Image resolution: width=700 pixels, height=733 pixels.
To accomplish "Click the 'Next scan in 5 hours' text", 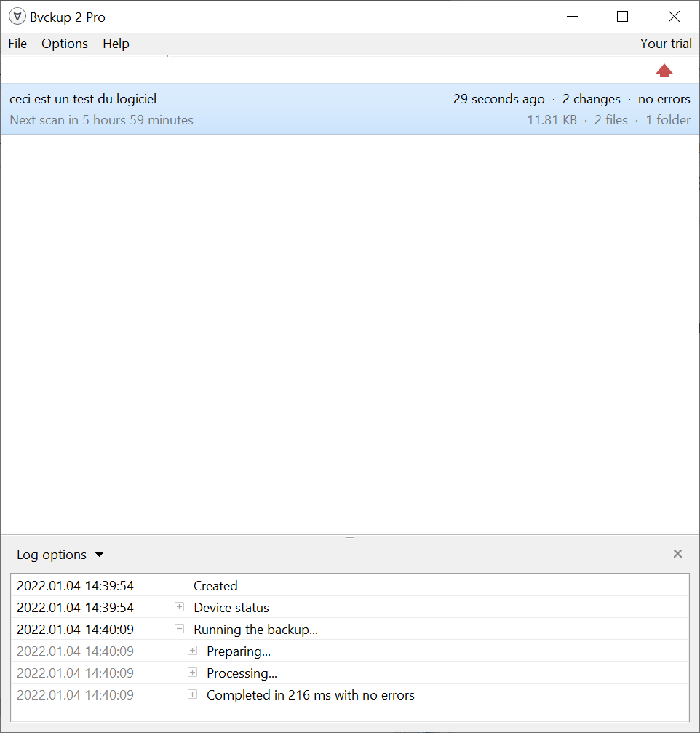I will pos(102,120).
